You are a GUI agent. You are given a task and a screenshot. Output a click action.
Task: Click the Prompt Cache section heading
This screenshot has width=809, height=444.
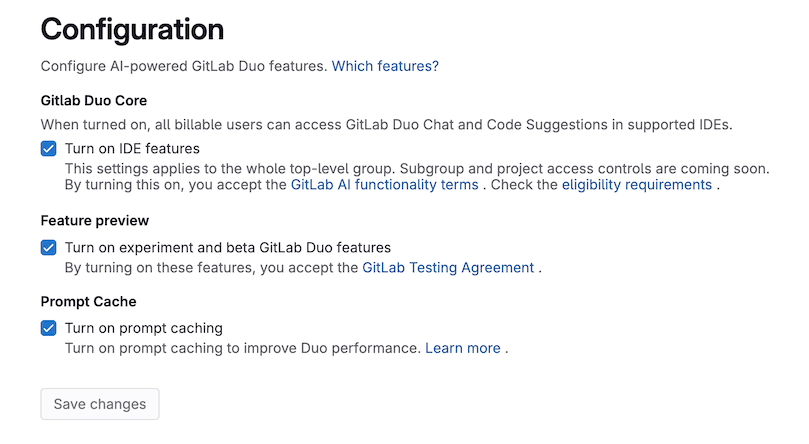coord(89,302)
